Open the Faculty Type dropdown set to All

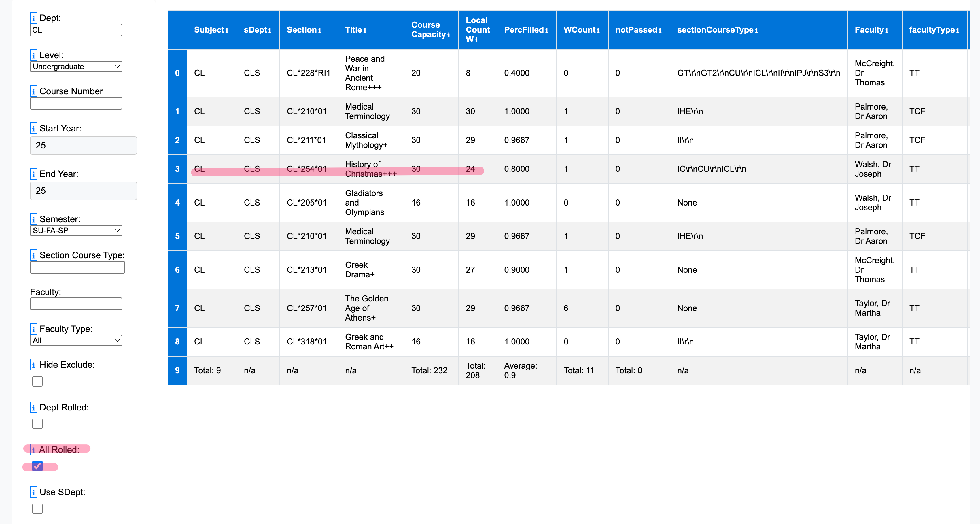tap(76, 340)
